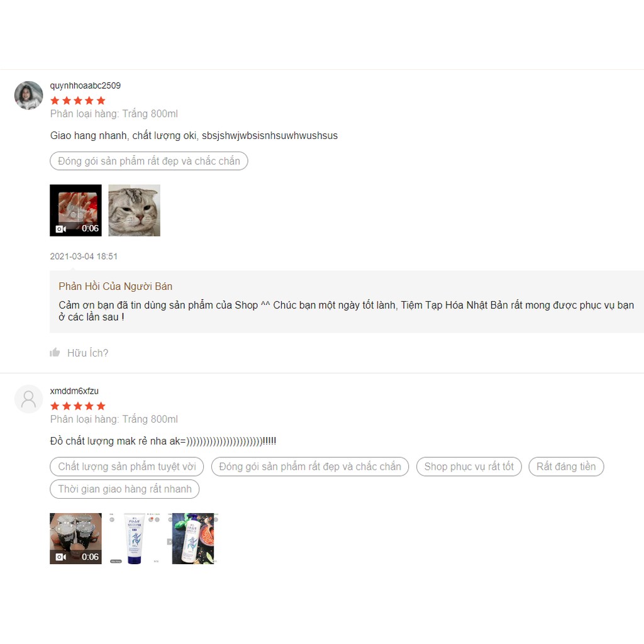Open the facial cleanser tube photo

point(135,538)
